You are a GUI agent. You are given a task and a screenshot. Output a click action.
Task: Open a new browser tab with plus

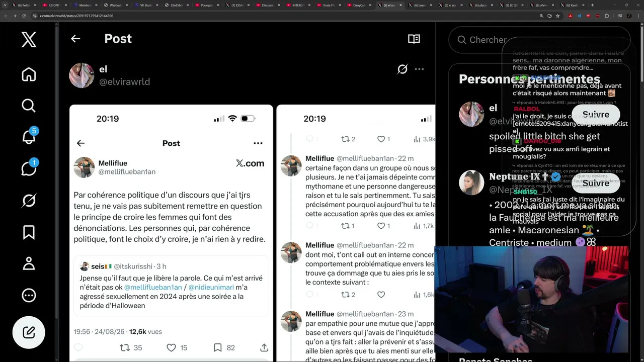point(592,5)
